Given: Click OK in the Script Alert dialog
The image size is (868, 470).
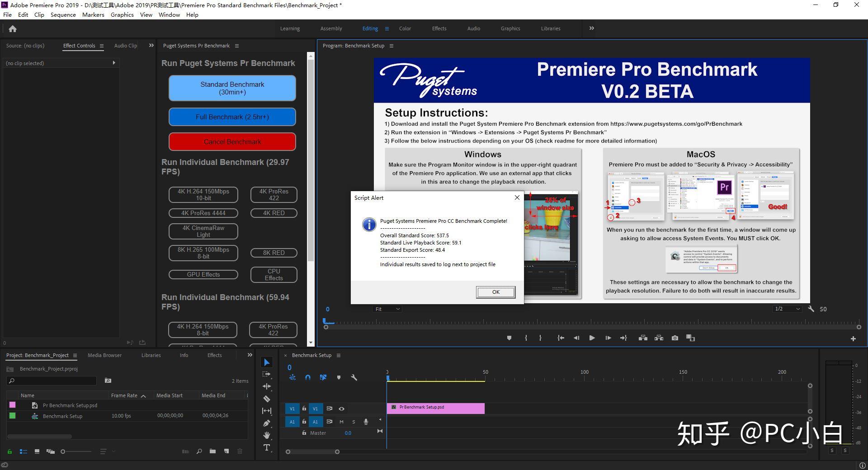Looking at the screenshot, I should 495,292.
